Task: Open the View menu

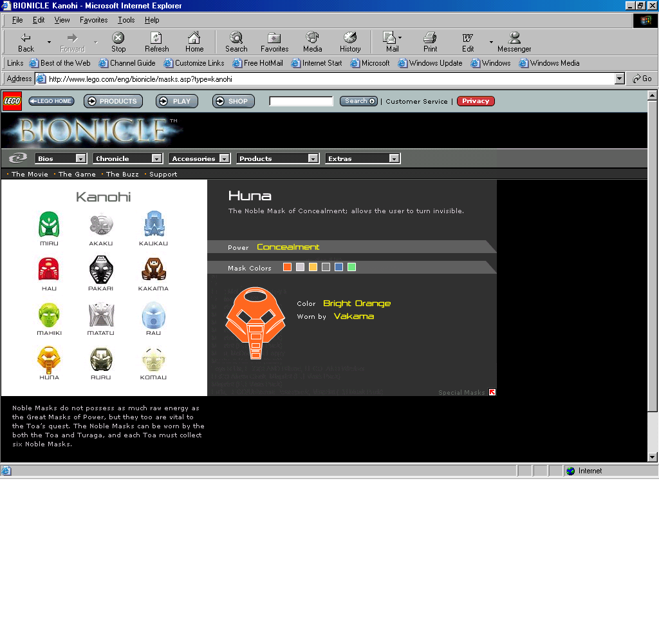Action: coord(62,20)
